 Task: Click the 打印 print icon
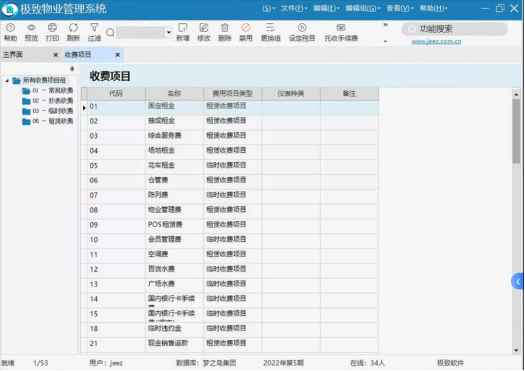point(52,32)
